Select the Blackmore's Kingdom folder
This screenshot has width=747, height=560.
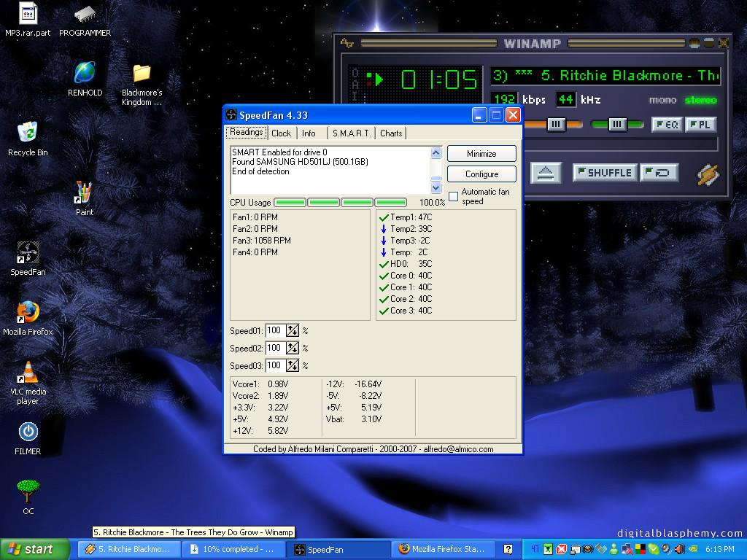click(x=142, y=85)
